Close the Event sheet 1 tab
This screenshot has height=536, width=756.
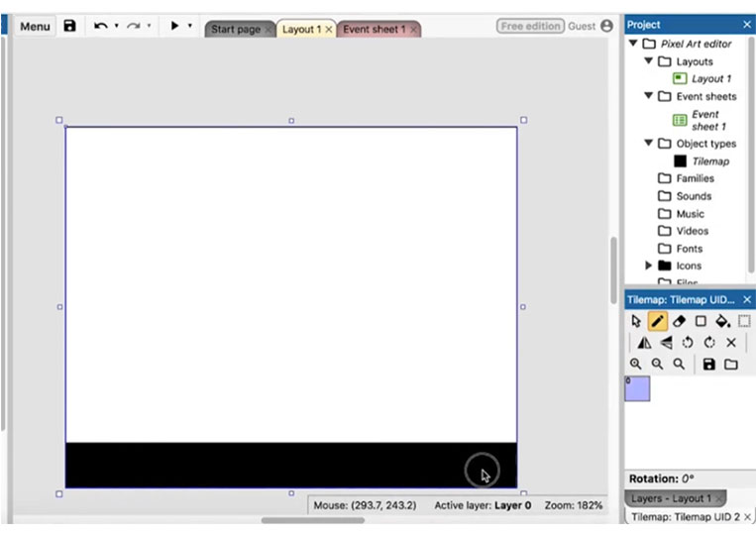coord(414,30)
